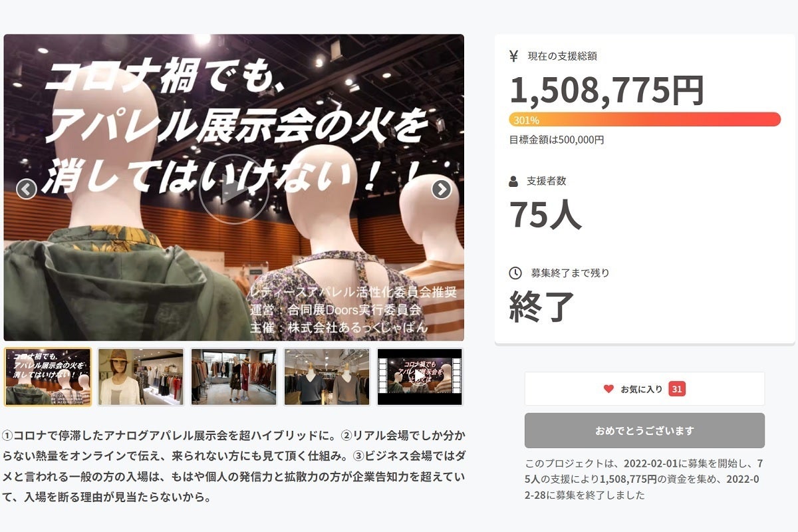Click the heart icon in favorites button
The width and height of the screenshot is (798, 532).
[608, 389]
